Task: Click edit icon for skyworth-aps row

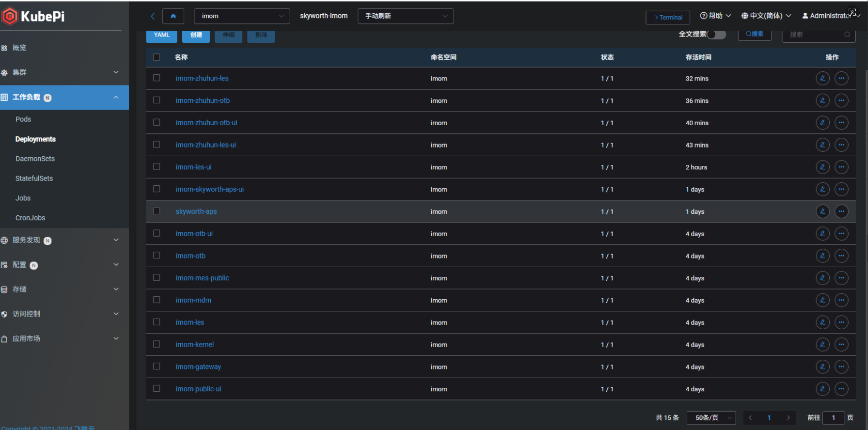Action: click(822, 211)
